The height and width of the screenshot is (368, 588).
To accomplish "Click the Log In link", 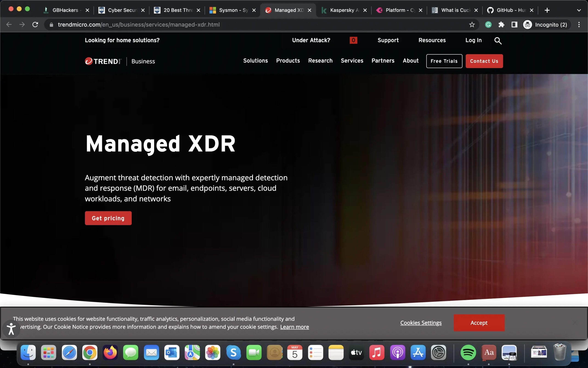I will [473, 40].
